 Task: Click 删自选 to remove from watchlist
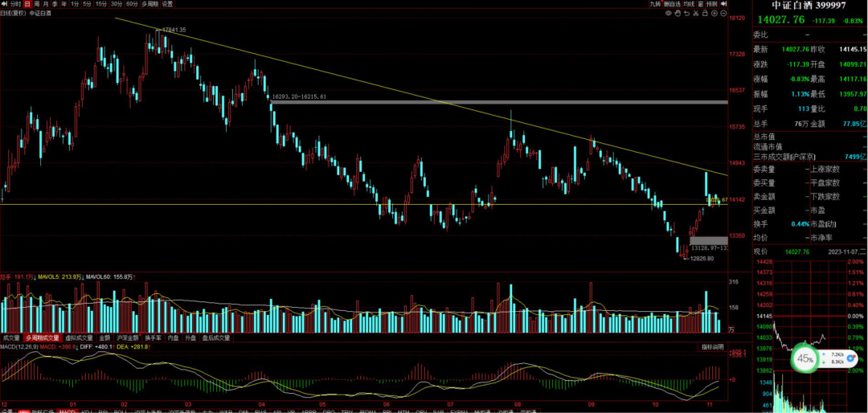673,4
